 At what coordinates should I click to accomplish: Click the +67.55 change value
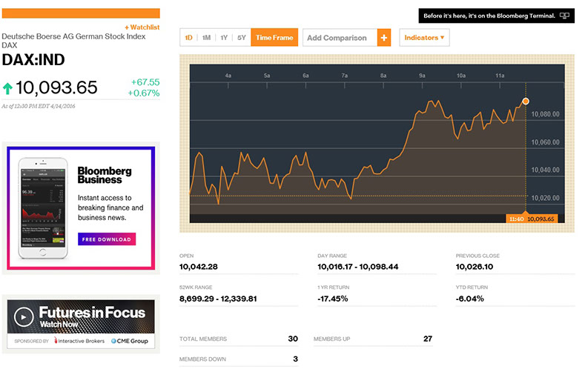coord(145,82)
